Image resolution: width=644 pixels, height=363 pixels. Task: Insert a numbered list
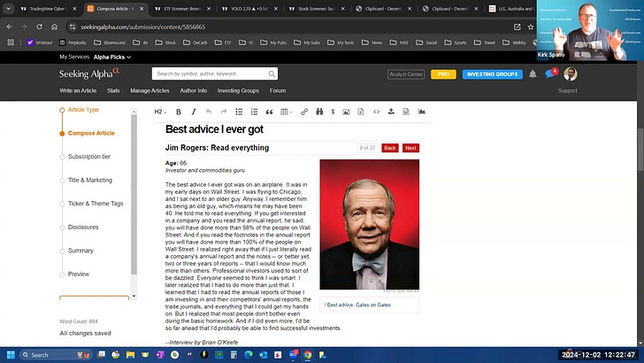pyautogui.click(x=254, y=112)
